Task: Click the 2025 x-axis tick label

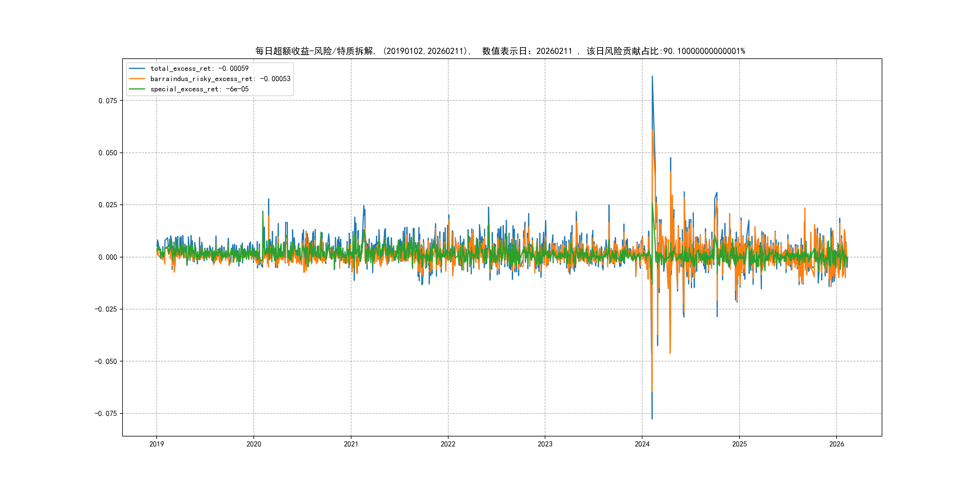Action: (739, 444)
